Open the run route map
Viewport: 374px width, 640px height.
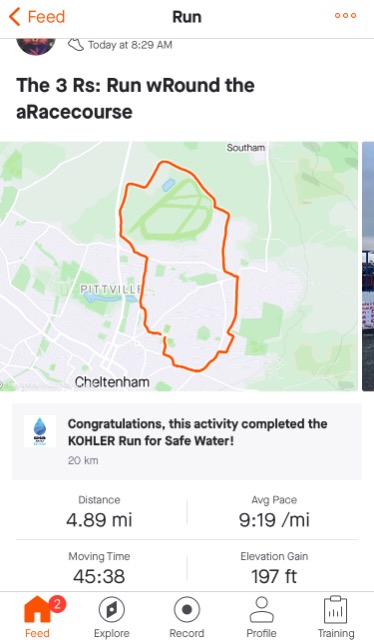tap(179, 266)
